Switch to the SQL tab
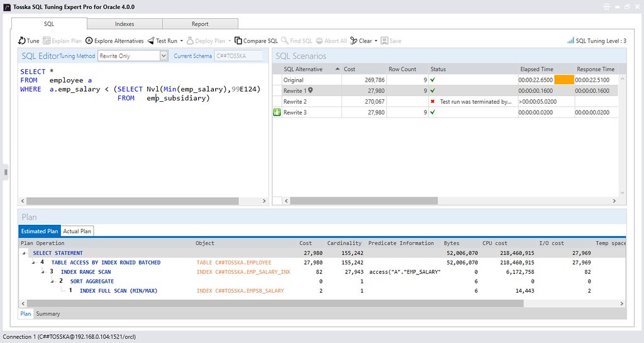This screenshot has height=343, width=644. [49, 24]
